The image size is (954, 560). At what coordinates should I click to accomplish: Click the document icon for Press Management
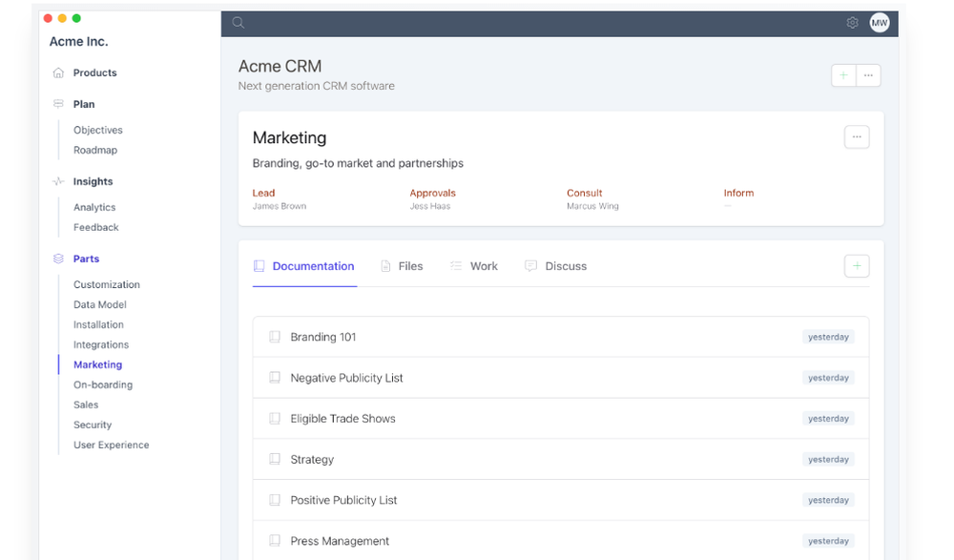tap(275, 541)
